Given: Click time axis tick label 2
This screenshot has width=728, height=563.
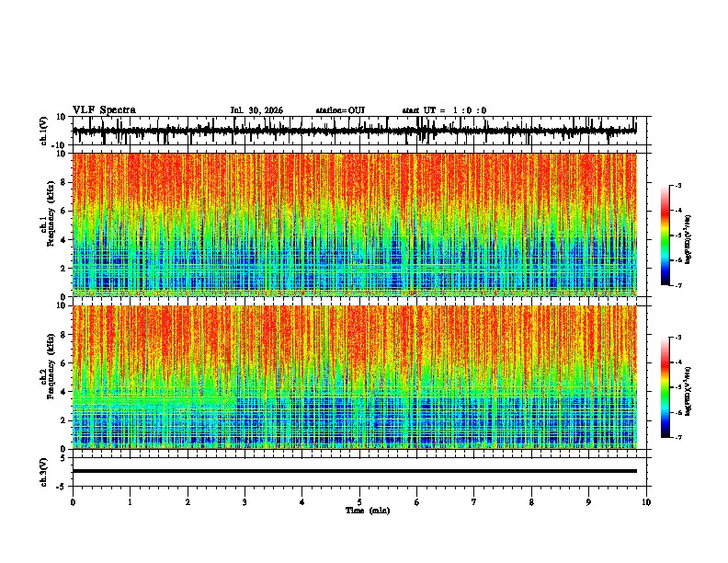Looking at the screenshot, I should 188,502.
